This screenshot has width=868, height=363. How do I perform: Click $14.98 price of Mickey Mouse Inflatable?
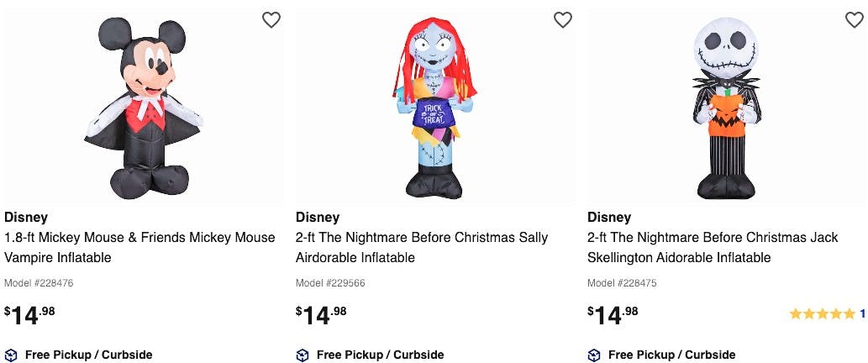point(30,315)
